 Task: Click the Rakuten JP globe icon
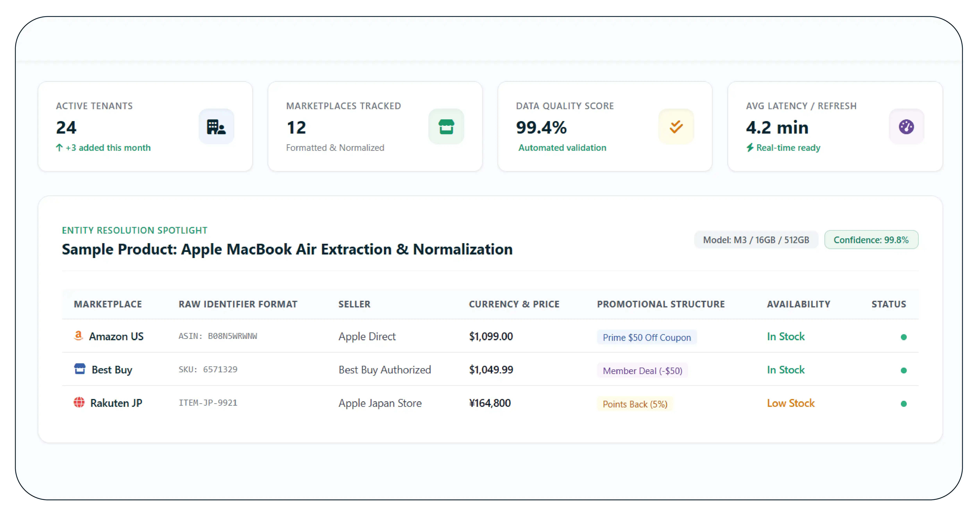pyautogui.click(x=79, y=402)
